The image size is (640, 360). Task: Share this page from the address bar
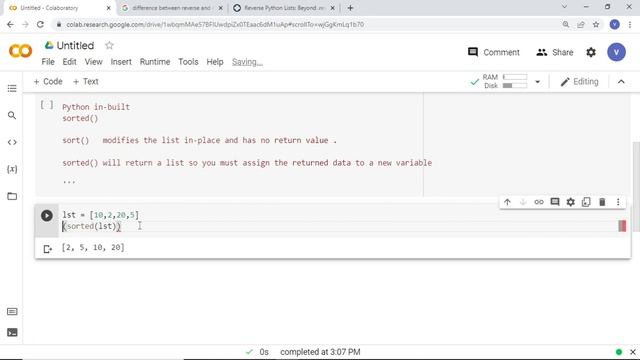point(581,24)
